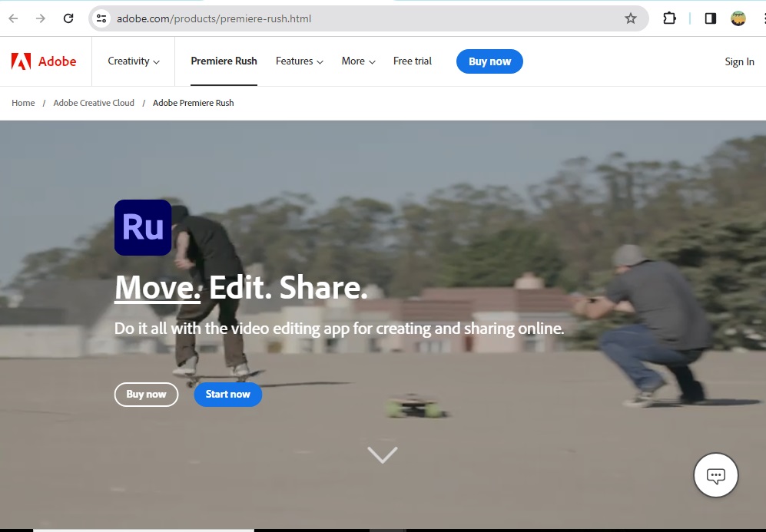Click Adobe Premiere Rush breadcrumb text
The width and height of the screenshot is (766, 532).
[x=194, y=103]
